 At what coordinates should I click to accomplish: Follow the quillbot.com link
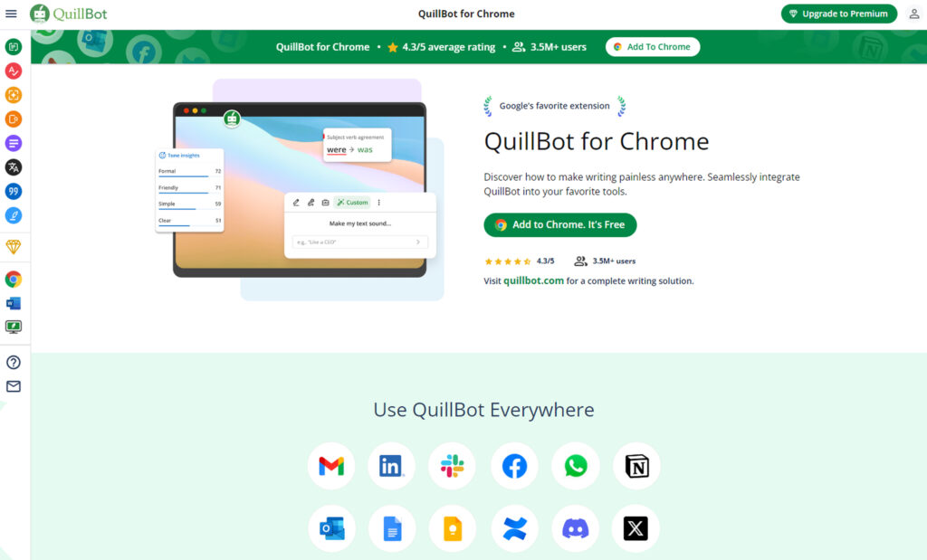[x=533, y=280]
